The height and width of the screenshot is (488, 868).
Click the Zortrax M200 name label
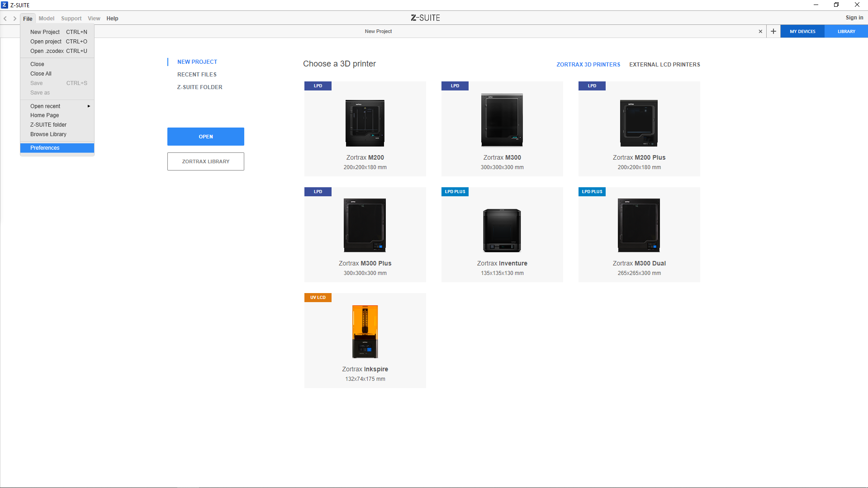[x=365, y=157]
